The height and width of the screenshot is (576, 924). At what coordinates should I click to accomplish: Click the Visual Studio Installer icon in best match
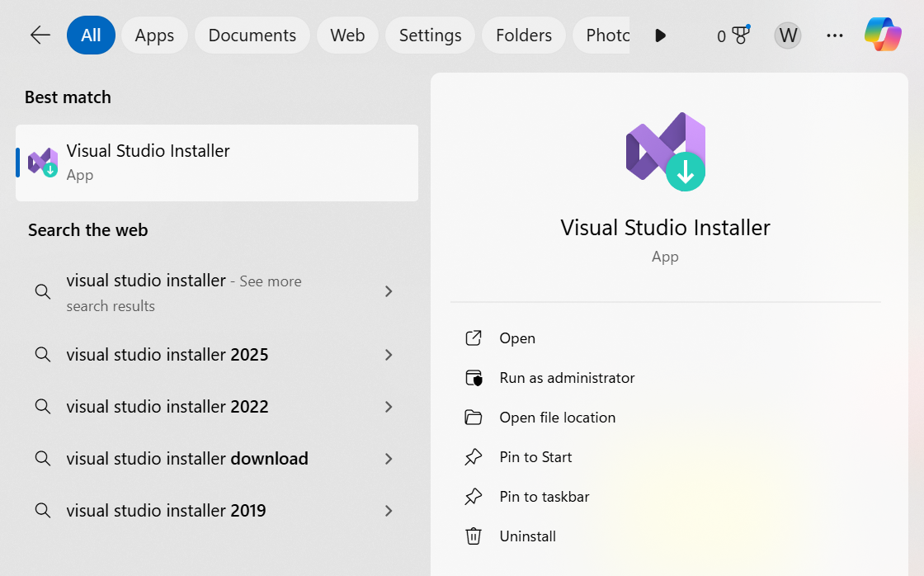tap(43, 162)
